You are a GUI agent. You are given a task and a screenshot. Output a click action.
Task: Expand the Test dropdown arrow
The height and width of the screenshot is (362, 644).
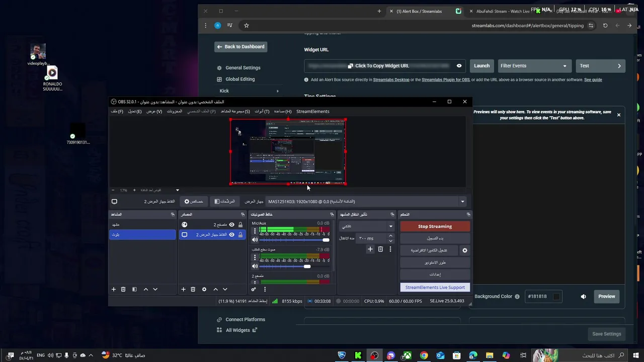pyautogui.click(x=619, y=66)
